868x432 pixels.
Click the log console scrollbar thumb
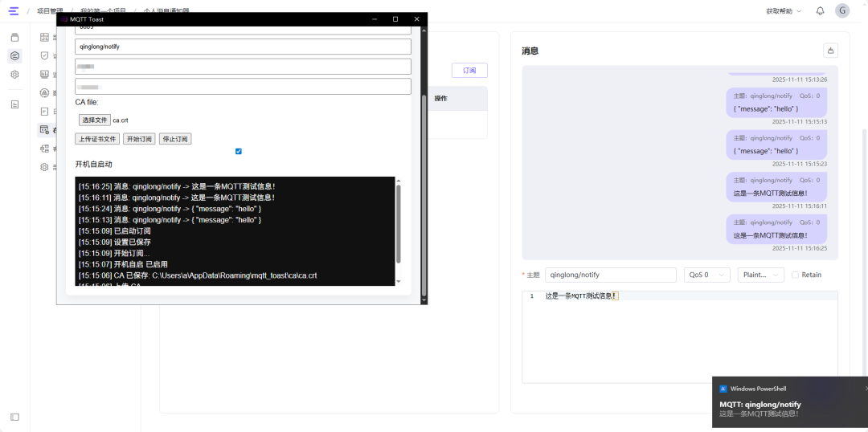click(399, 223)
